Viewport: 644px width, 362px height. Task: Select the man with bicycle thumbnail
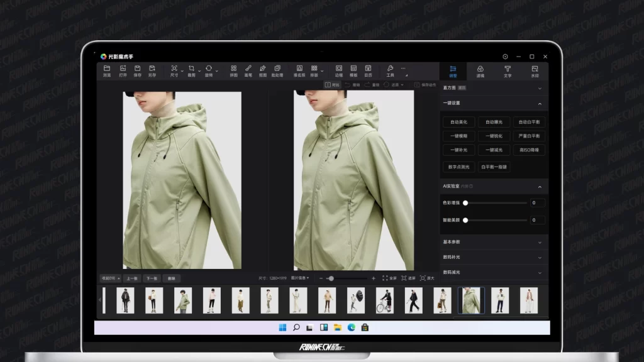pyautogui.click(x=384, y=300)
